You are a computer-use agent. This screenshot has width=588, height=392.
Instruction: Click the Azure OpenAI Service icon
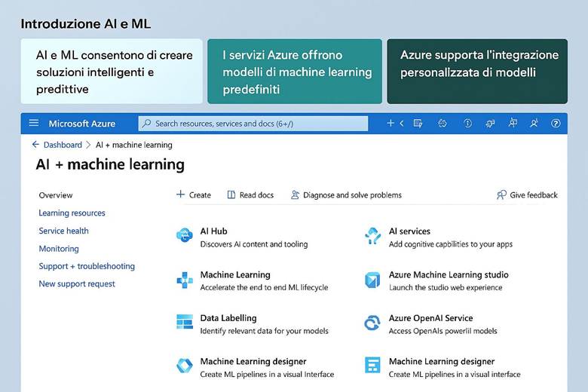(x=372, y=323)
